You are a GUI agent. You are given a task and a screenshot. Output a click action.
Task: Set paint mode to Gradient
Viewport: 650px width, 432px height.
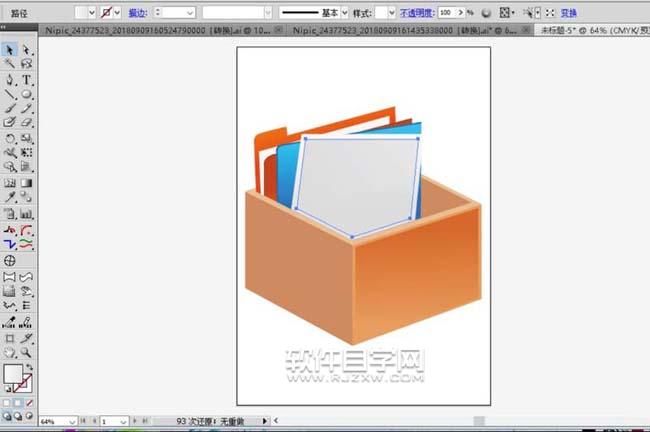tap(18, 403)
